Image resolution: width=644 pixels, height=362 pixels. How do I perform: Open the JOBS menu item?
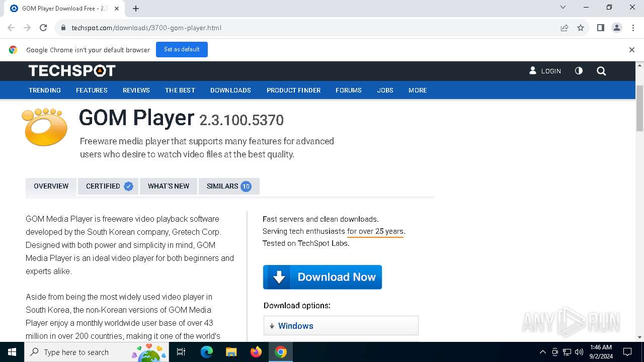(385, 90)
